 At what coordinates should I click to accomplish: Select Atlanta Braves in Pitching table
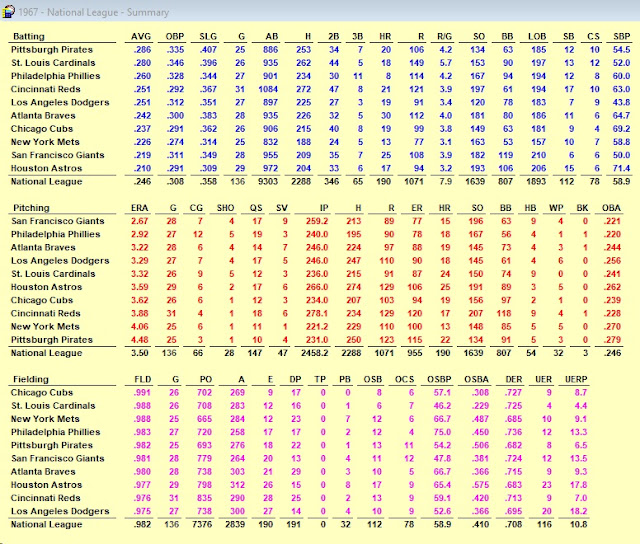[x=43, y=247]
